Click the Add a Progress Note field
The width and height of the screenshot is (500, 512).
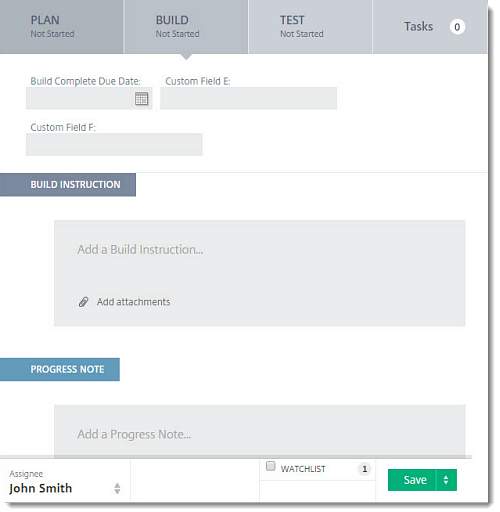click(x=260, y=431)
